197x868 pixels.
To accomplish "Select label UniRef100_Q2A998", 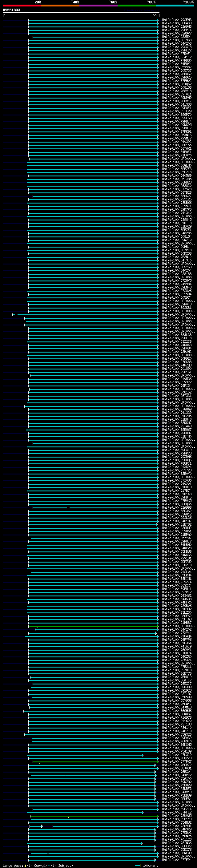I will [x=177, y=508].
